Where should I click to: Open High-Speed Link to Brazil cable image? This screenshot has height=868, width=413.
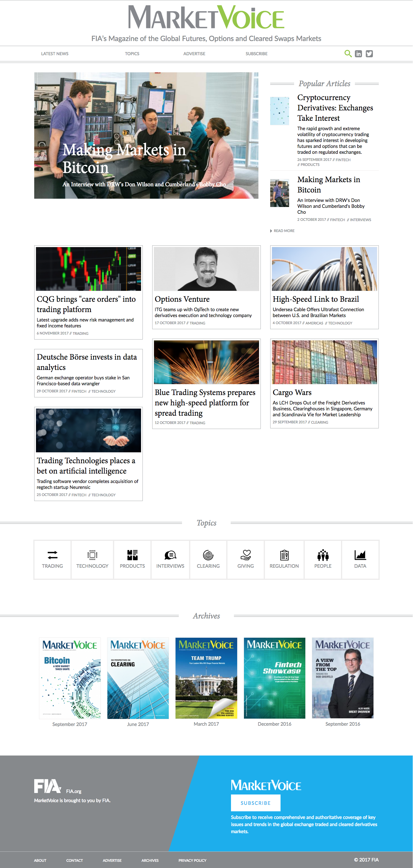point(324,269)
